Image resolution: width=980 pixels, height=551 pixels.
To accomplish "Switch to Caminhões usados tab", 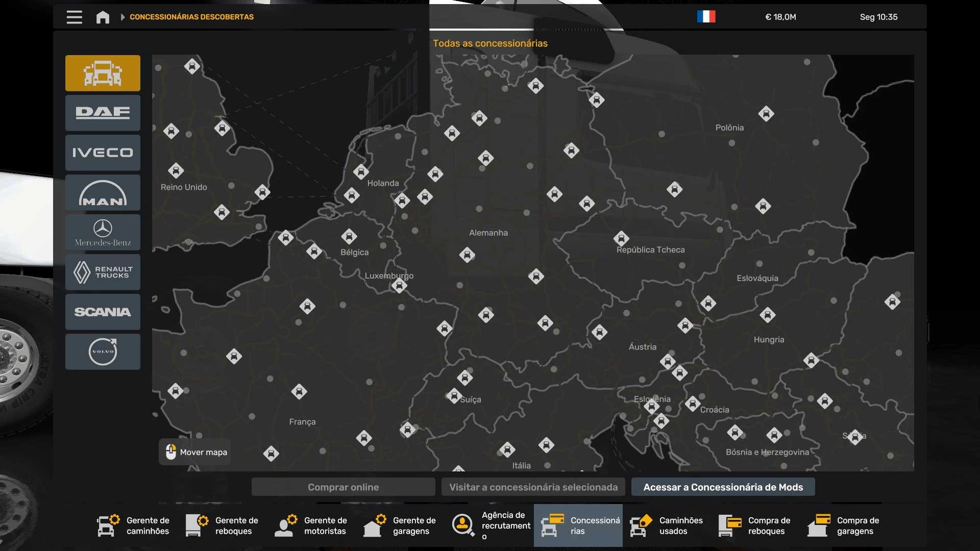I will pos(667,525).
